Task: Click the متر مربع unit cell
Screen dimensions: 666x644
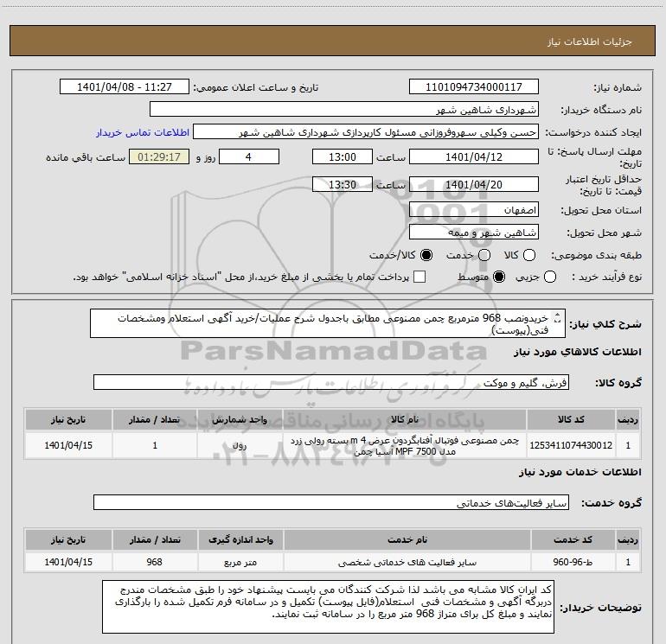Action: (x=240, y=562)
